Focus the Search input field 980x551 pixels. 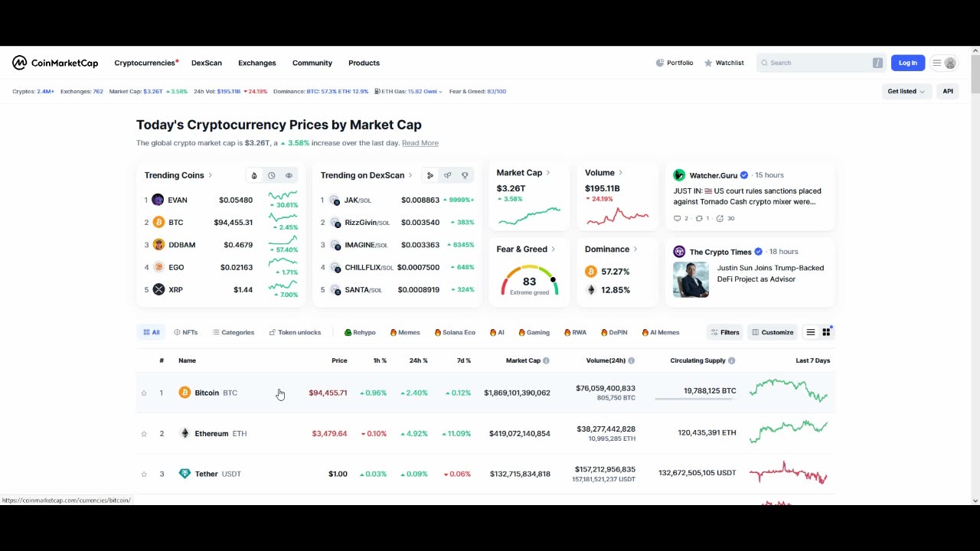[821, 63]
